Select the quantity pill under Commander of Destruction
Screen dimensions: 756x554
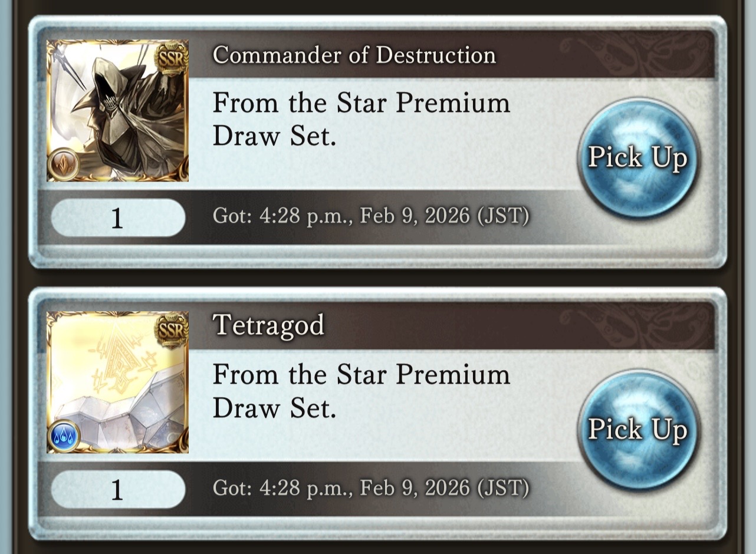(118, 218)
